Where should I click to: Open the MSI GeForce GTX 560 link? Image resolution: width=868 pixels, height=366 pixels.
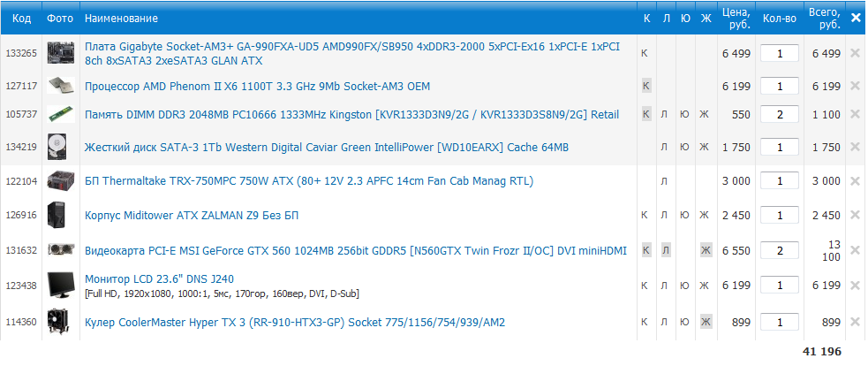click(355, 250)
